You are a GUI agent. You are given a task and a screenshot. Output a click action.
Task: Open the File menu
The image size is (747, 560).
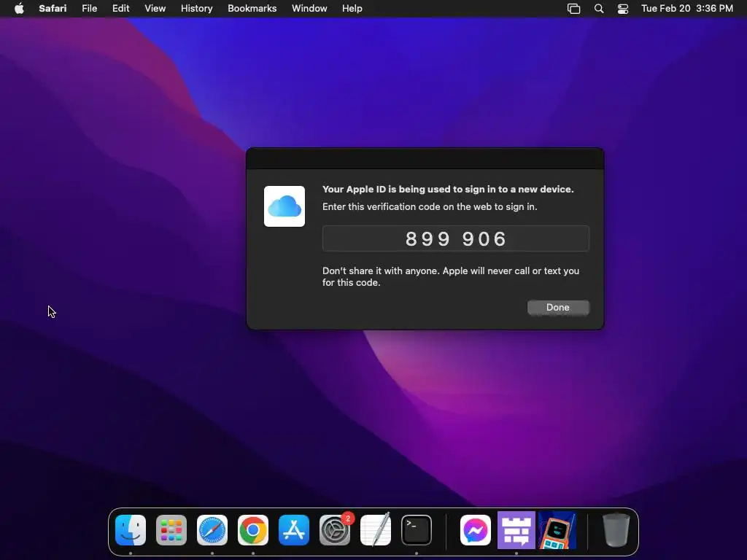89,9
